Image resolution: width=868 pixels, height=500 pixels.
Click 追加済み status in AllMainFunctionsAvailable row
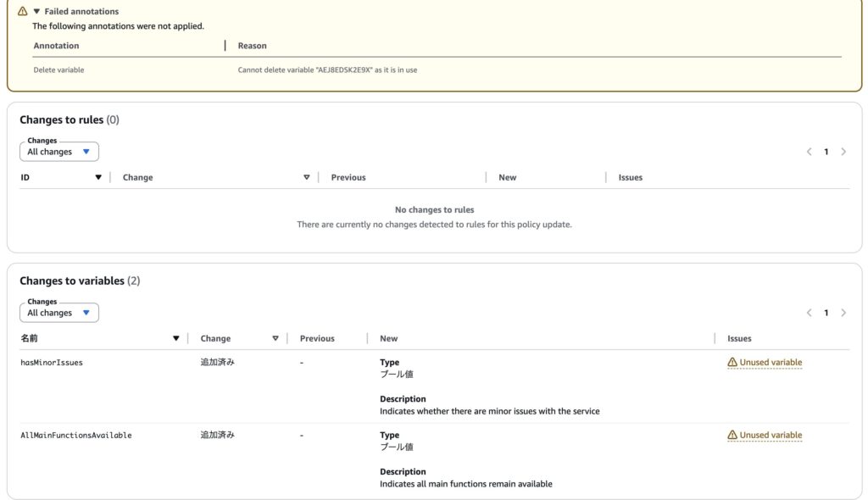(218, 435)
